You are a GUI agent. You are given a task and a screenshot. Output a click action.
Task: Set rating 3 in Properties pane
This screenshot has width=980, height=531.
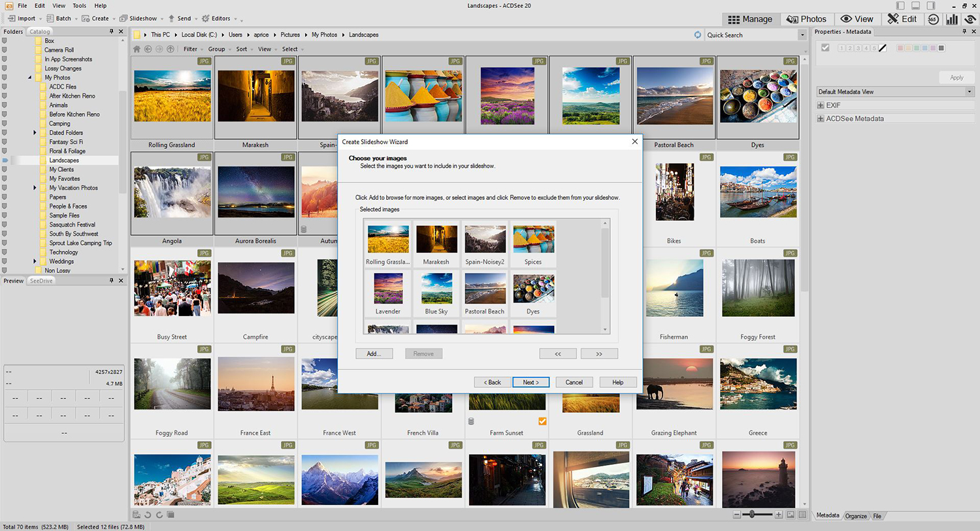tap(858, 48)
